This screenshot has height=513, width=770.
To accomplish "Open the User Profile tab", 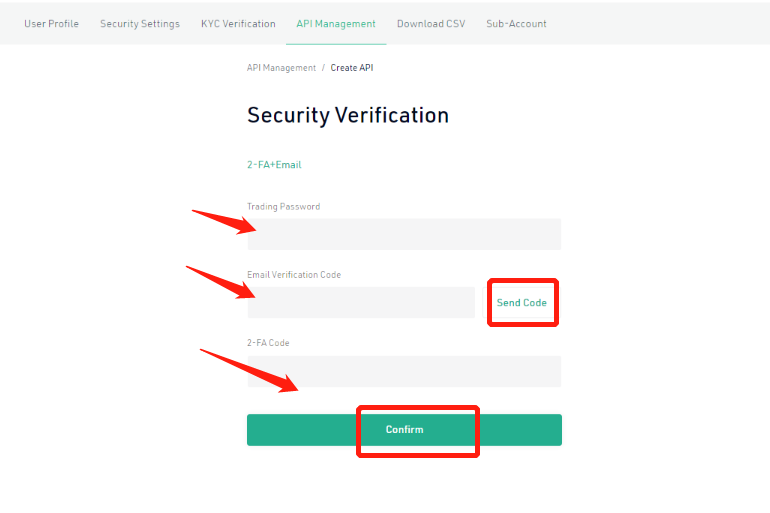I will coord(52,24).
